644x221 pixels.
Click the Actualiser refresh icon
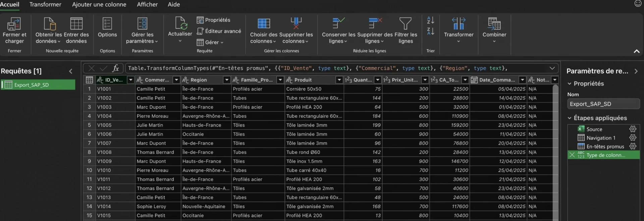coord(180,23)
